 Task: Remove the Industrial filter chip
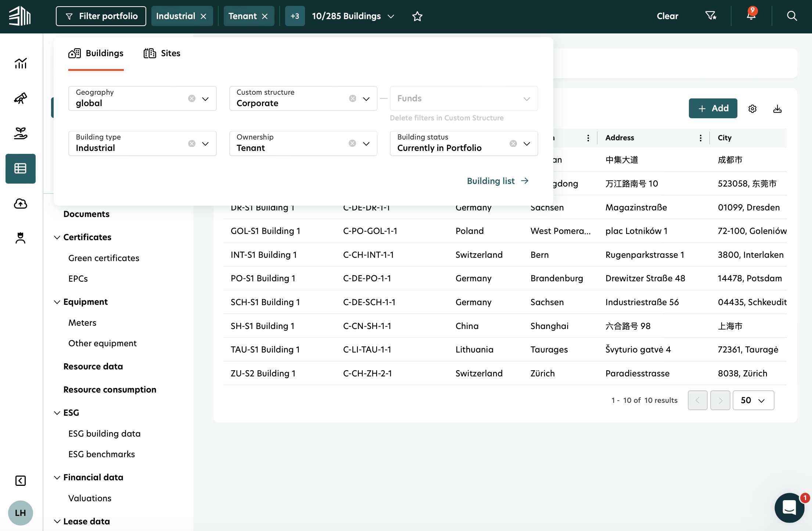204,16
